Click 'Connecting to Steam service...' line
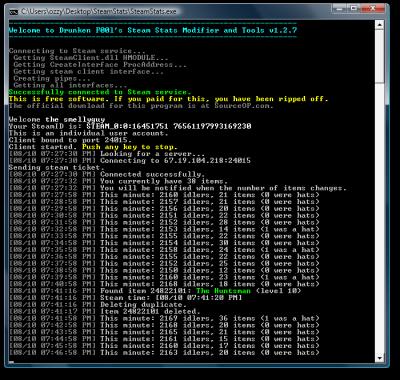 77,51
